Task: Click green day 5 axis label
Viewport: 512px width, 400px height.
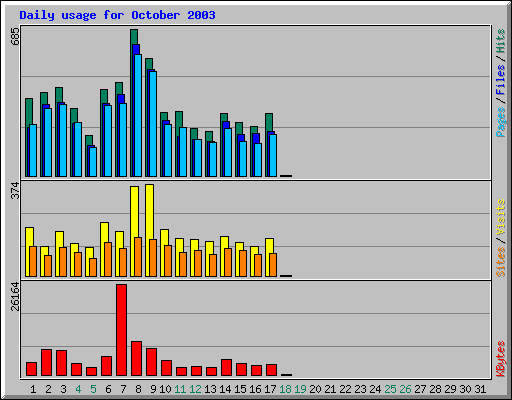Action: pyautogui.click(x=93, y=389)
